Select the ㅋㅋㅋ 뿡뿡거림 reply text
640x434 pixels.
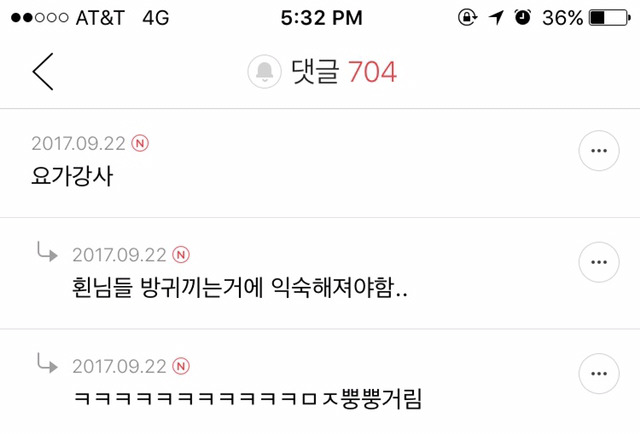click(x=248, y=399)
